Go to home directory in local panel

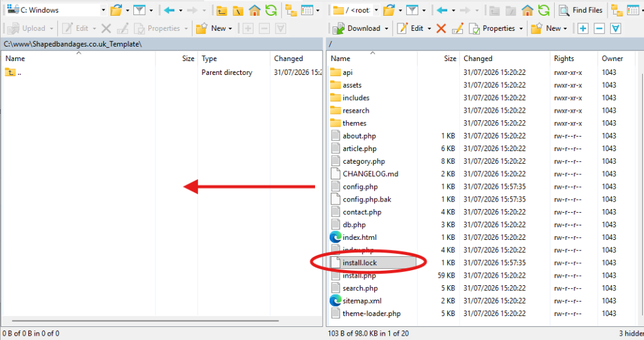tap(255, 10)
